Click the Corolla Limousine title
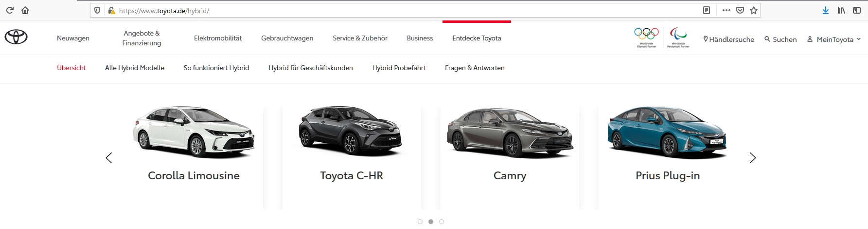This screenshot has height=229, width=868. click(x=194, y=175)
